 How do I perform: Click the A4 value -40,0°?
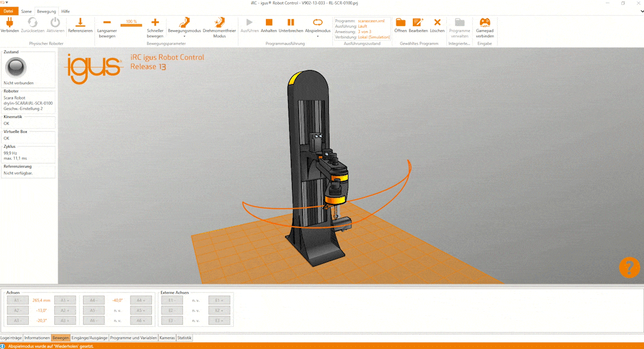coord(118,300)
